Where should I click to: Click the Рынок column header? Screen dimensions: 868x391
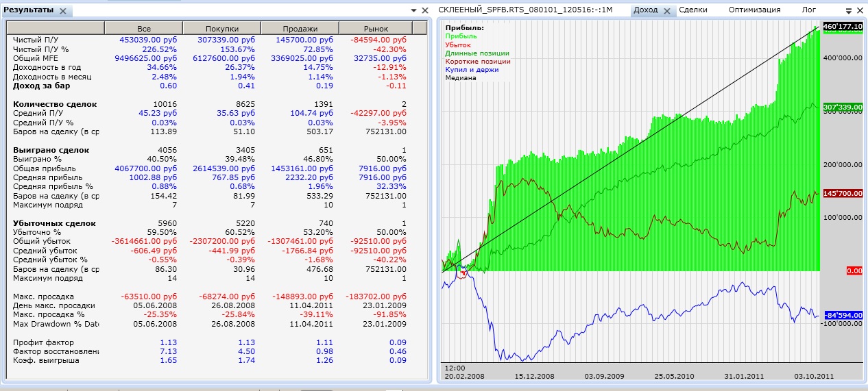(376, 28)
